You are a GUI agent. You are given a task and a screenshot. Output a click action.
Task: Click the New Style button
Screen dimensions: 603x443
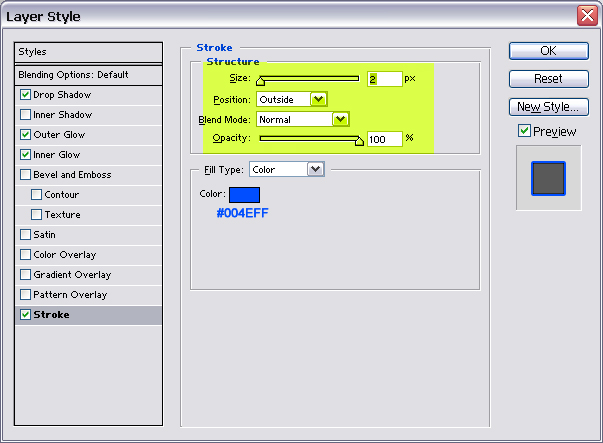[548, 107]
